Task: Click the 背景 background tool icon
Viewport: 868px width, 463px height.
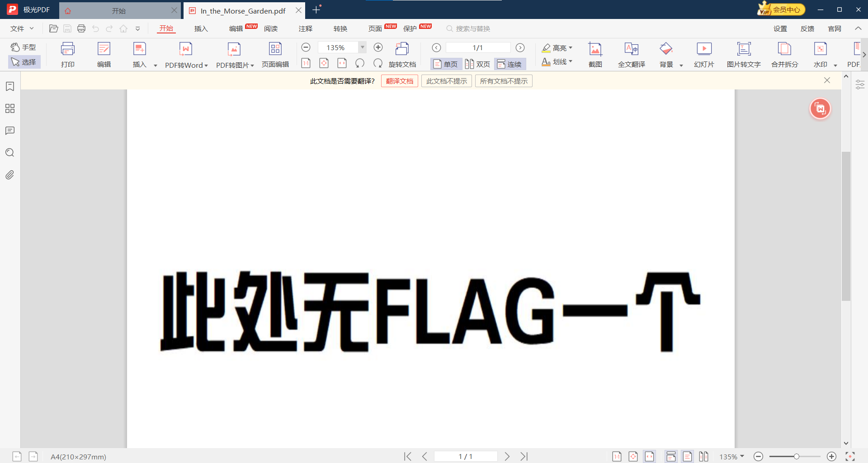Action: 666,49
